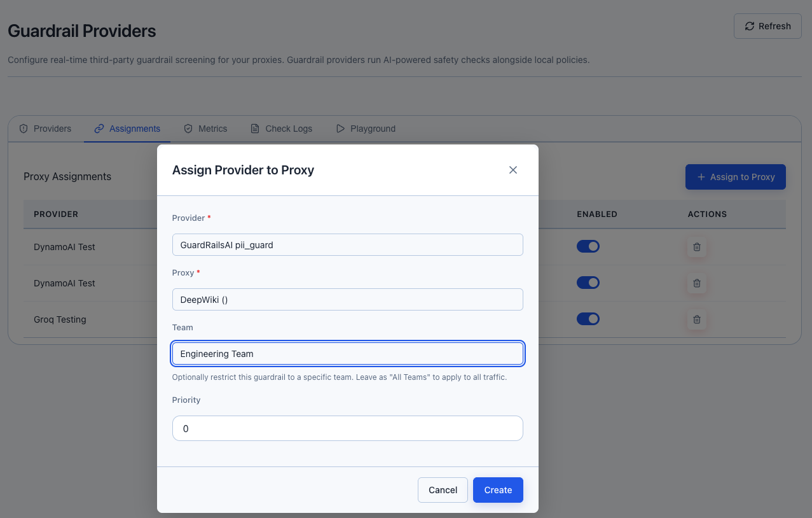Click the Playground play icon
The image size is (812, 518).
(x=340, y=129)
